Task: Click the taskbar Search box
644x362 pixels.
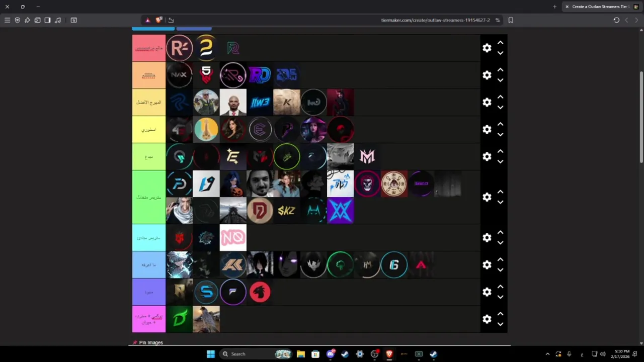Action: pyautogui.click(x=257, y=354)
